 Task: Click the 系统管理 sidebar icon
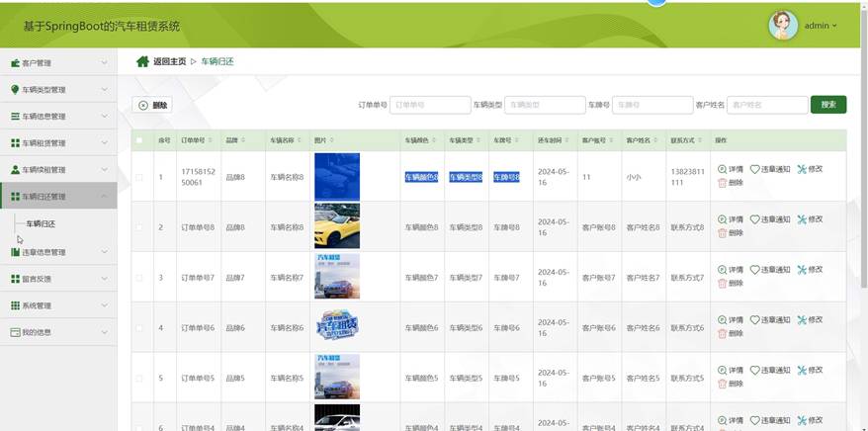[15, 305]
